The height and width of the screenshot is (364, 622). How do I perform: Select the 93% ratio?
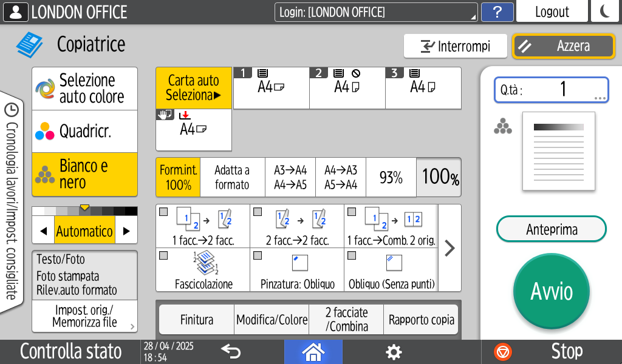(x=391, y=177)
